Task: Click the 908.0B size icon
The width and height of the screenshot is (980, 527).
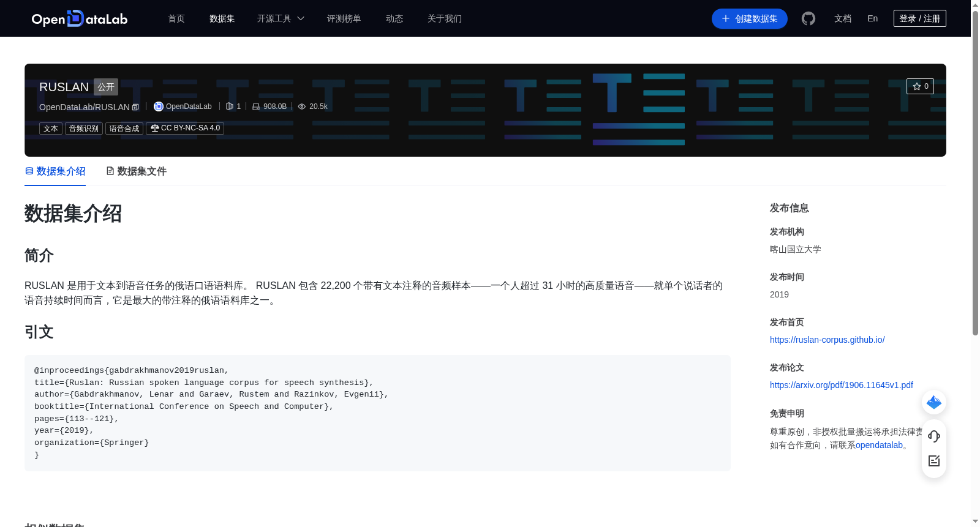Action: tap(256, 107)
